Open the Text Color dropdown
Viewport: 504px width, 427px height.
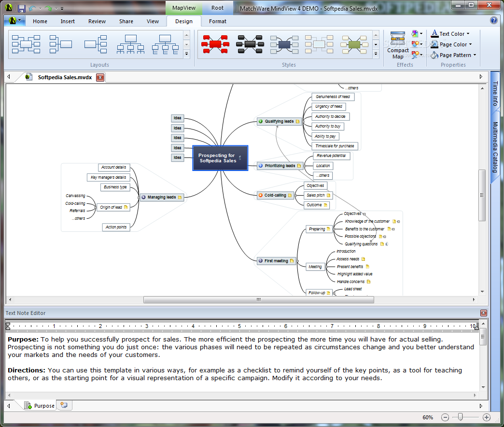[450, 33]
